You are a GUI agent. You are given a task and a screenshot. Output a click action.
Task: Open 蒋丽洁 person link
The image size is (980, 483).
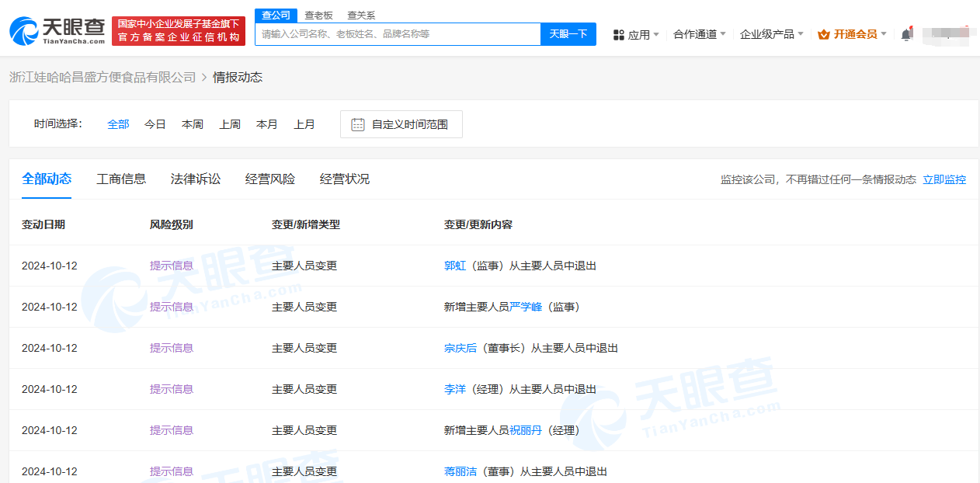click(x=460, y=471)
